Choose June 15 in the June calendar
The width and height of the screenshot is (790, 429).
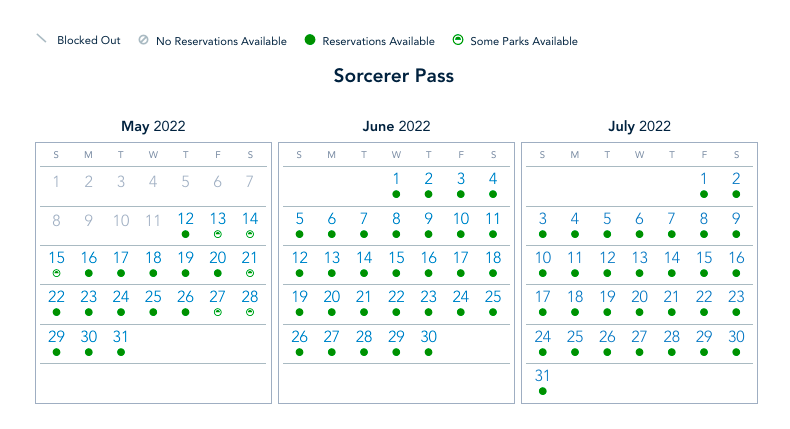coord(397,258)
